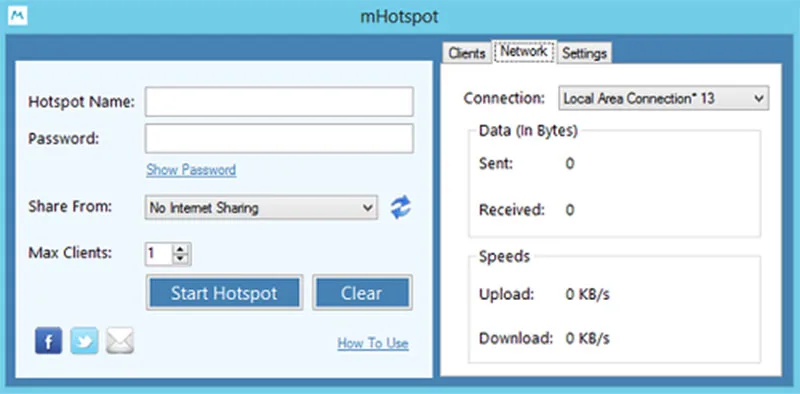Open the Twitter bird icon link
This screenshot has height=394, width=800.
(x=84, y=341)
